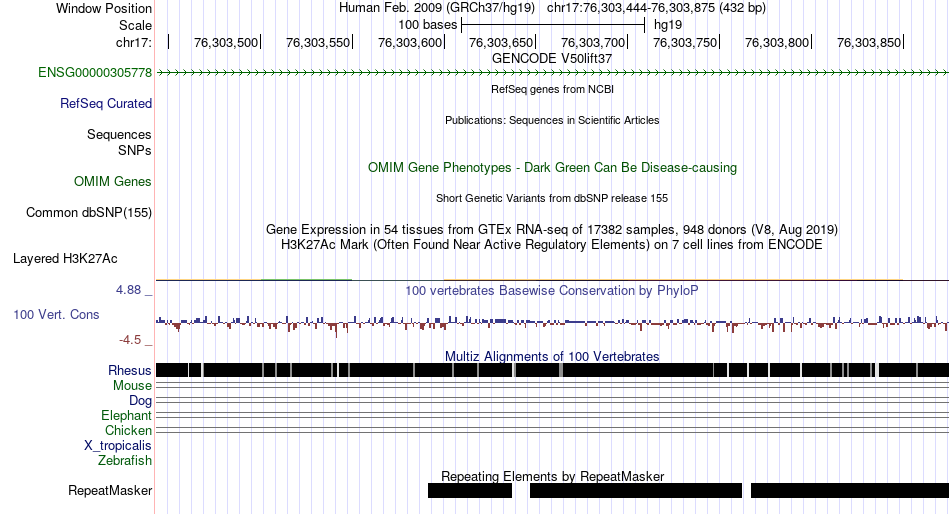Click the ENSG00000305778 gene label
The image size is (950, 514).
coord(95,73)
